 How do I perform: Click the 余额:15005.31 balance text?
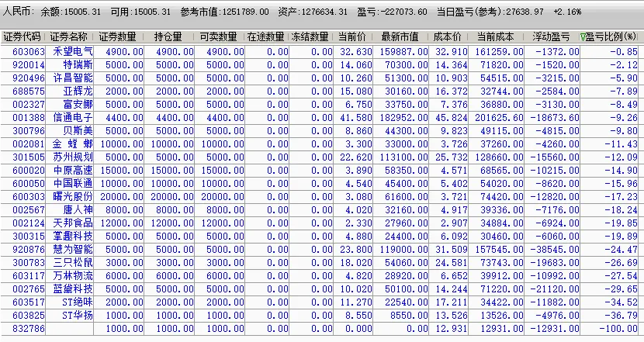71,12
